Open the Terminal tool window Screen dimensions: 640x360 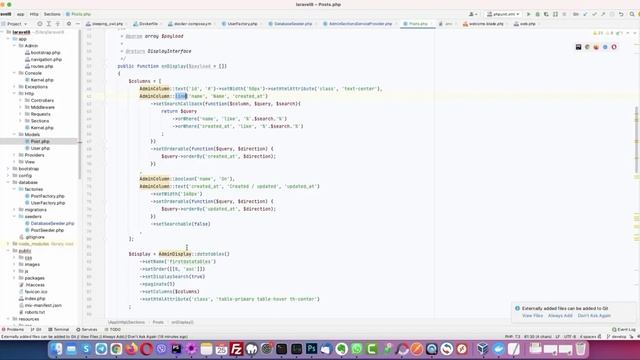coord(58,329)
